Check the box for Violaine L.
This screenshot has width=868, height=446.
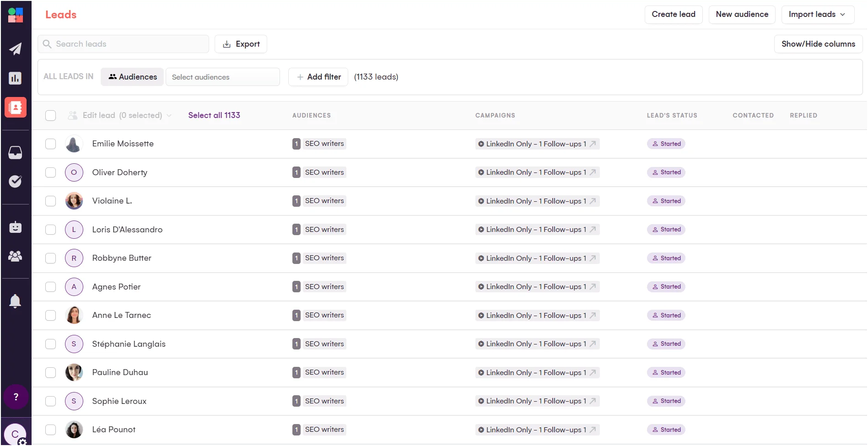pyautogui.click(x=51, y=201)
